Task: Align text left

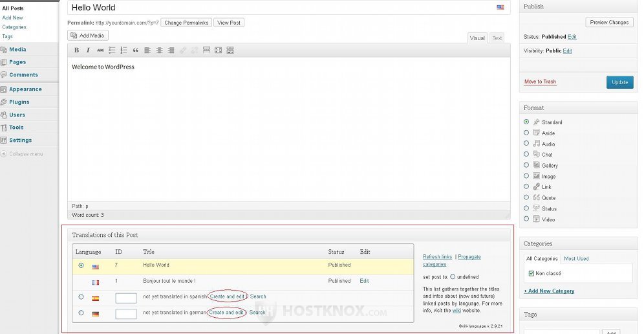Action: [x=147, y=50]
